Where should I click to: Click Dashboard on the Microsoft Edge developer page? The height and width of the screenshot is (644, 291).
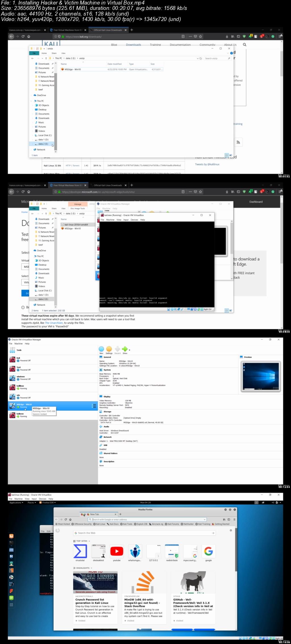[256, 202]
